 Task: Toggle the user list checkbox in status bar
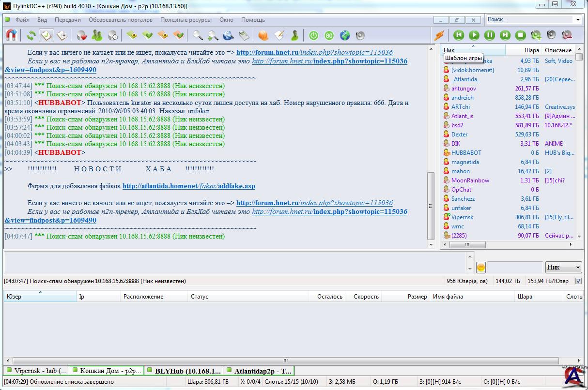pos(578,281)
